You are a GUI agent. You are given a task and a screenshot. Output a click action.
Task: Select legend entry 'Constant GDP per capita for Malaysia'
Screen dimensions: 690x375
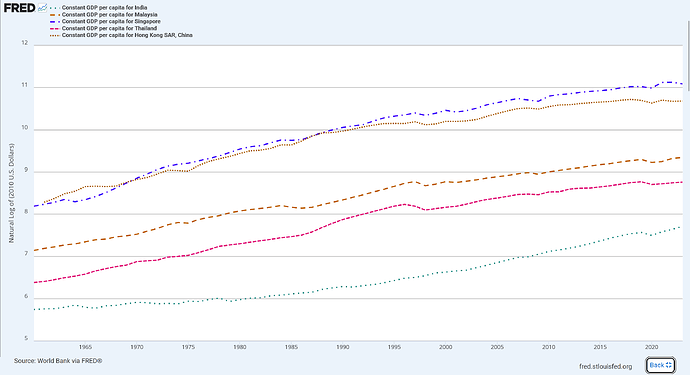pos(110,15)
